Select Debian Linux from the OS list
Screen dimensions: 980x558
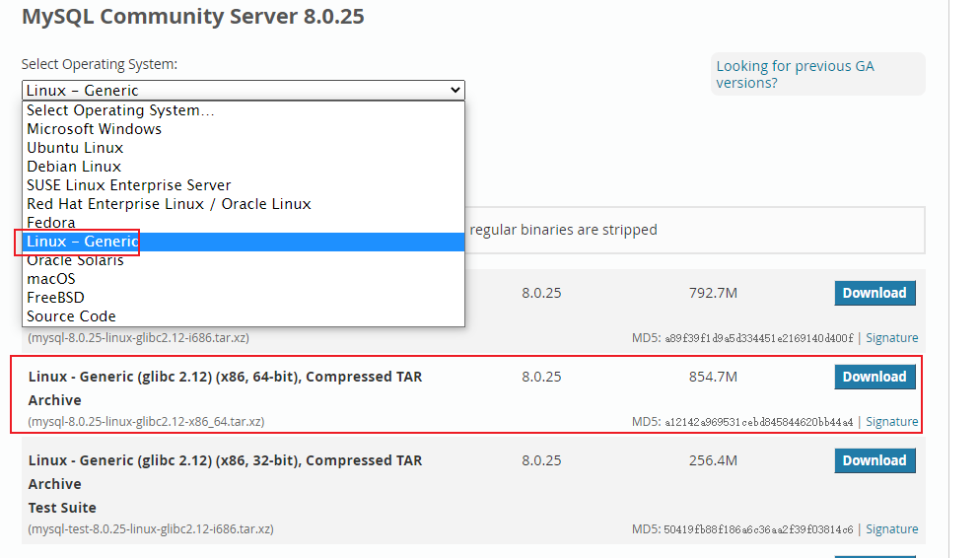244,167
